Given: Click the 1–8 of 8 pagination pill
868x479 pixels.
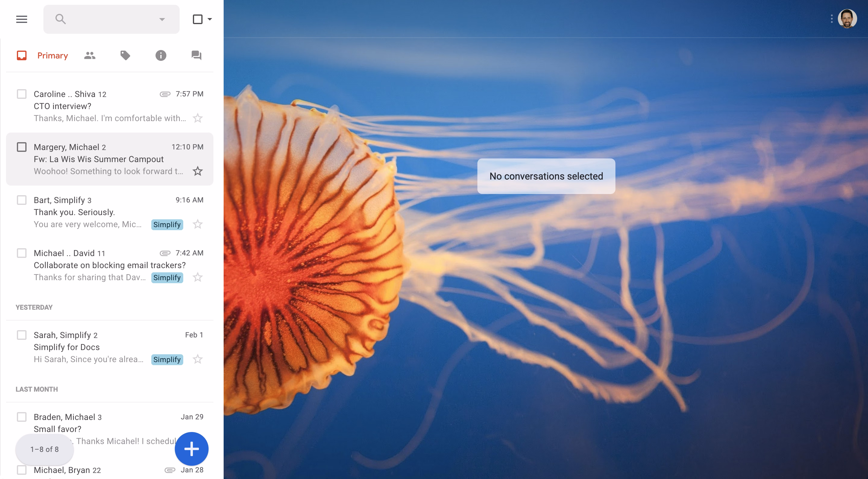Looking at the screenshot, I should (45, 449).
